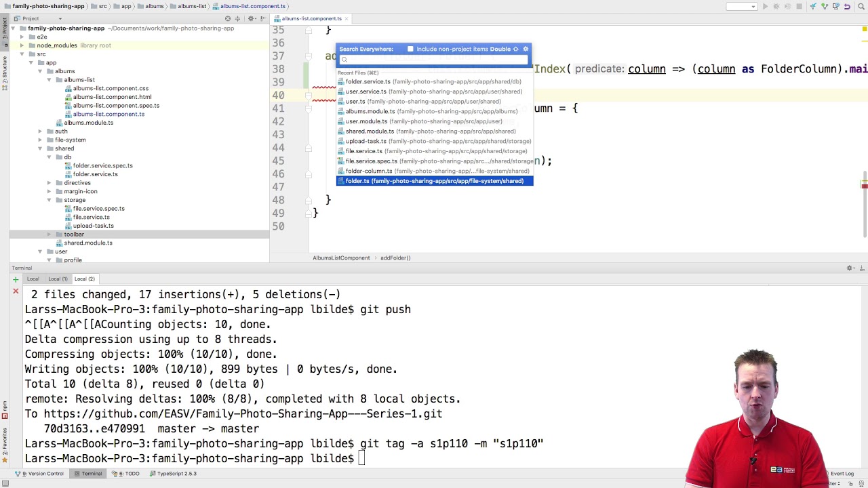Viewport: 868px width, 488px height.
Task: Open the Project panel settings gear
Action: tap(252, 18)
